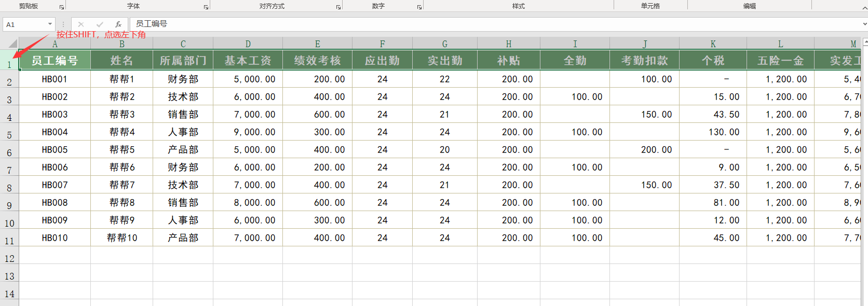The image size is (868, 306).
Task: Collapse the ribbon with the up arrow
Action: coord(864,7)
